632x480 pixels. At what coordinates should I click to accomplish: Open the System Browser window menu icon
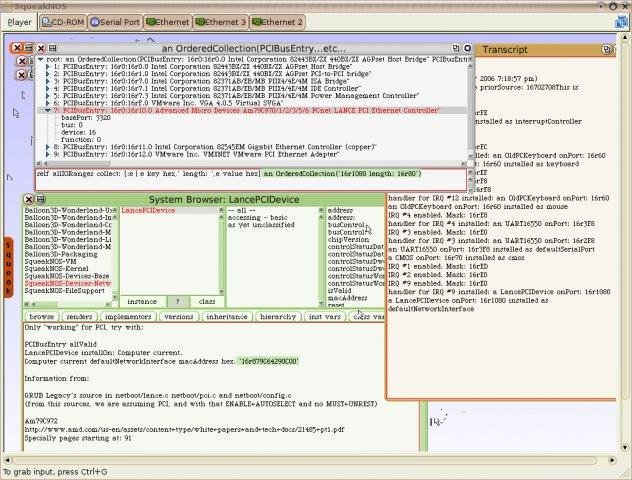(x=40, y=199)
